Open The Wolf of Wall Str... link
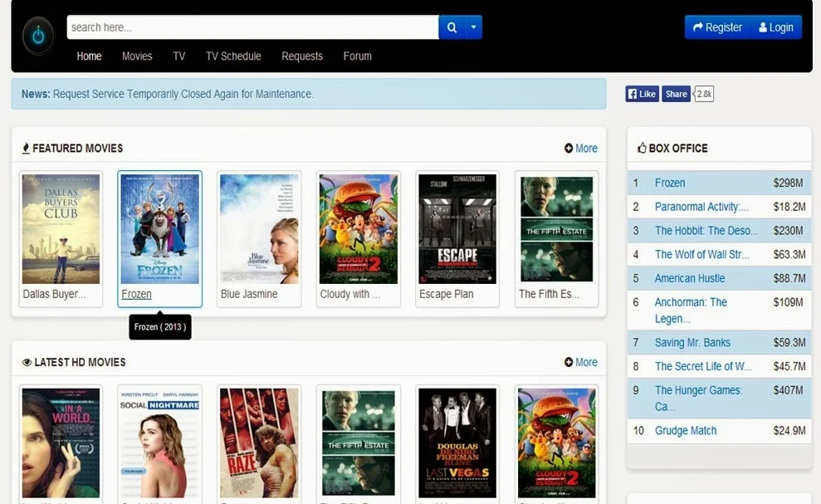The width and height of the screenshot is (821, 504). (x=702, y=255)
